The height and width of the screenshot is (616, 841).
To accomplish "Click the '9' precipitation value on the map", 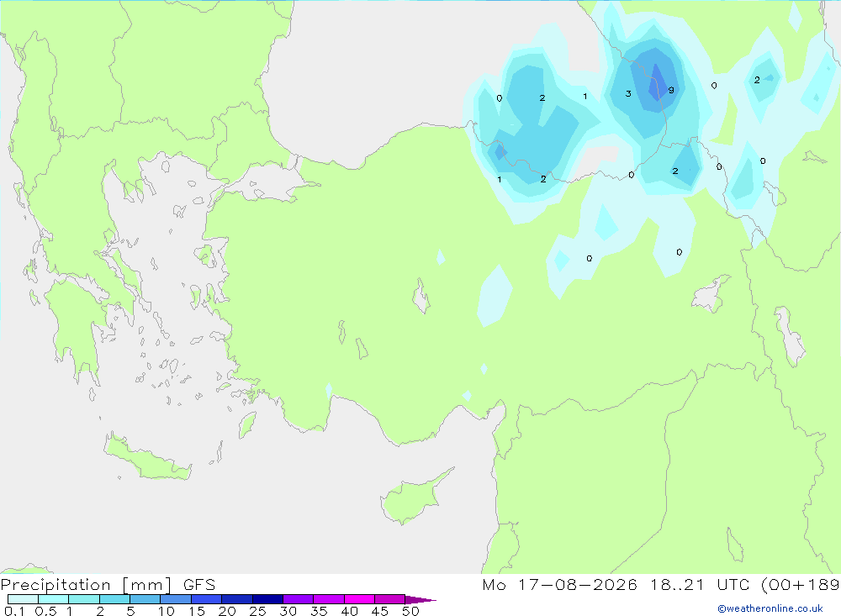I will click(x=671, y=90).
